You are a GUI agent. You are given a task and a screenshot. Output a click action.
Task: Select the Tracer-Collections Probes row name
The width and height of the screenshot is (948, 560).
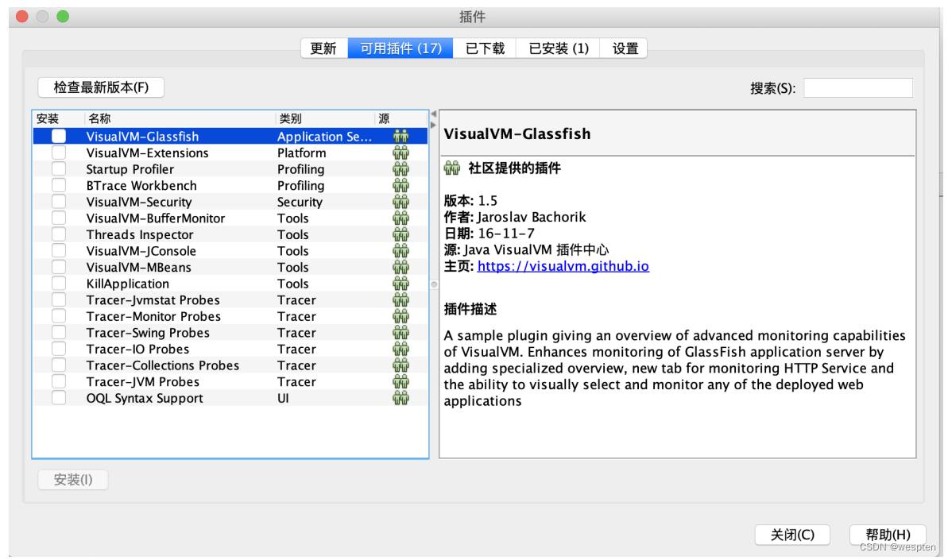(163, 365)
